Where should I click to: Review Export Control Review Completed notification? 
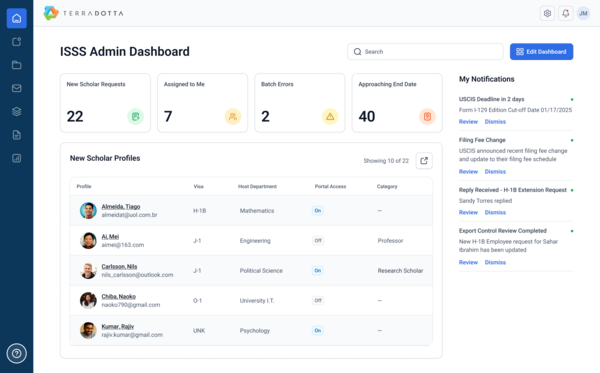click(x=468, y=262)
